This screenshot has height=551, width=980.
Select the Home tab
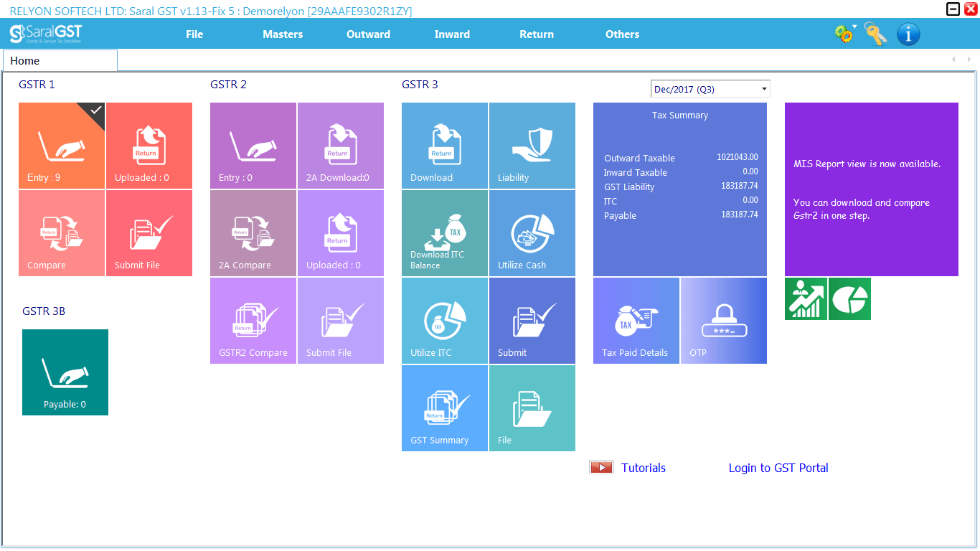pos(60,61)
